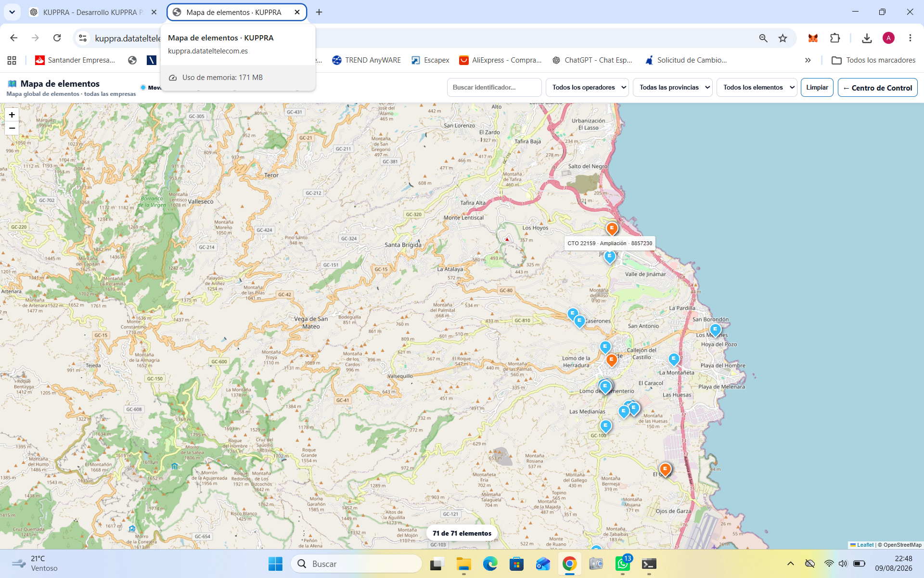Expand the 'Todos los operadores' dropdown
Viewport: 924px width, 578px height.
(x=587, y=88)
